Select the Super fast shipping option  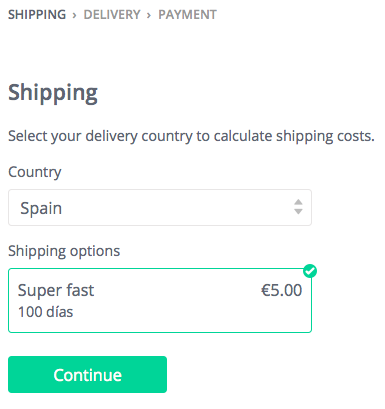click(160, 300)
